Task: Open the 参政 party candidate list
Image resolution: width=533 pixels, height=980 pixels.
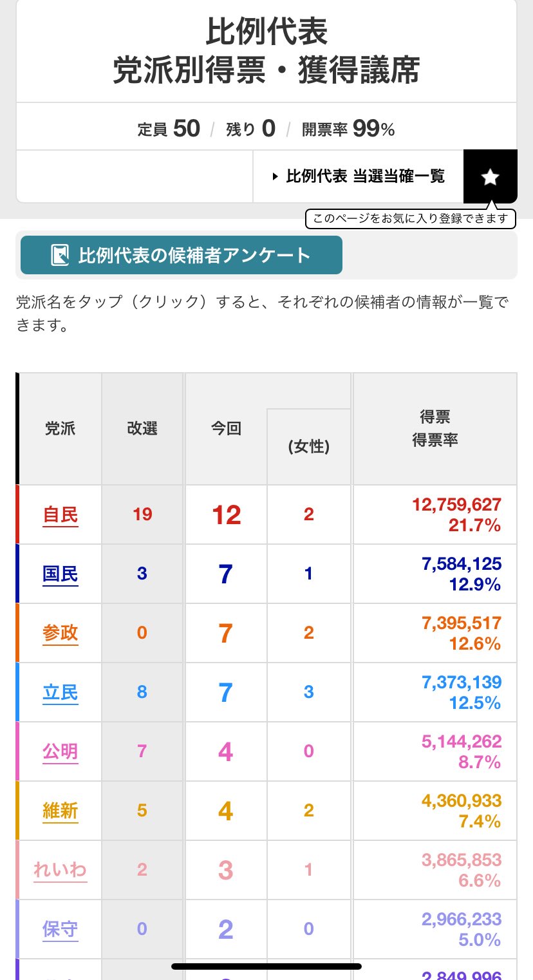Action: tap(61, 633)
